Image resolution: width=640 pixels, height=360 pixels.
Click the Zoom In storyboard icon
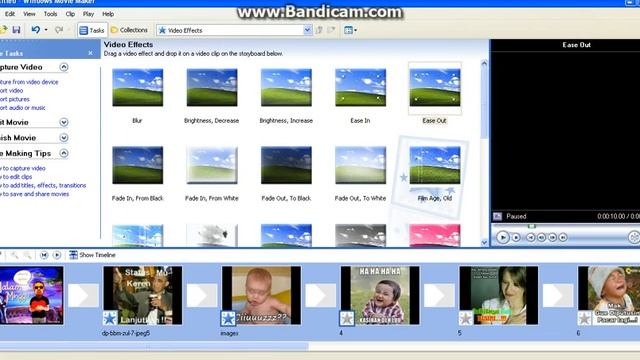[15, 255]
